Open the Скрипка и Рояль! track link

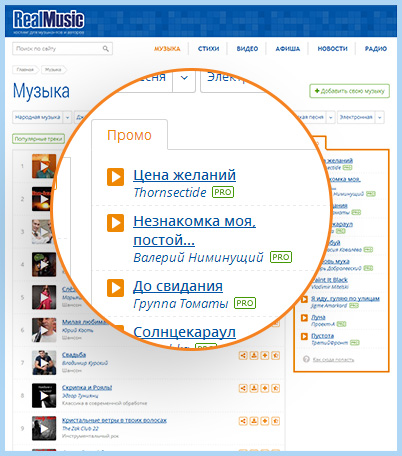pyautogui.click(x=87, y=387)
